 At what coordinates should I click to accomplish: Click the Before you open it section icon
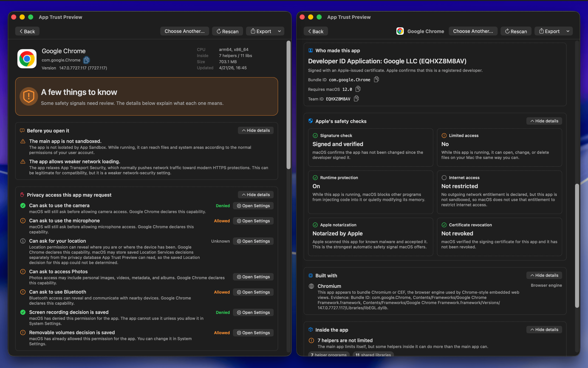22,130
